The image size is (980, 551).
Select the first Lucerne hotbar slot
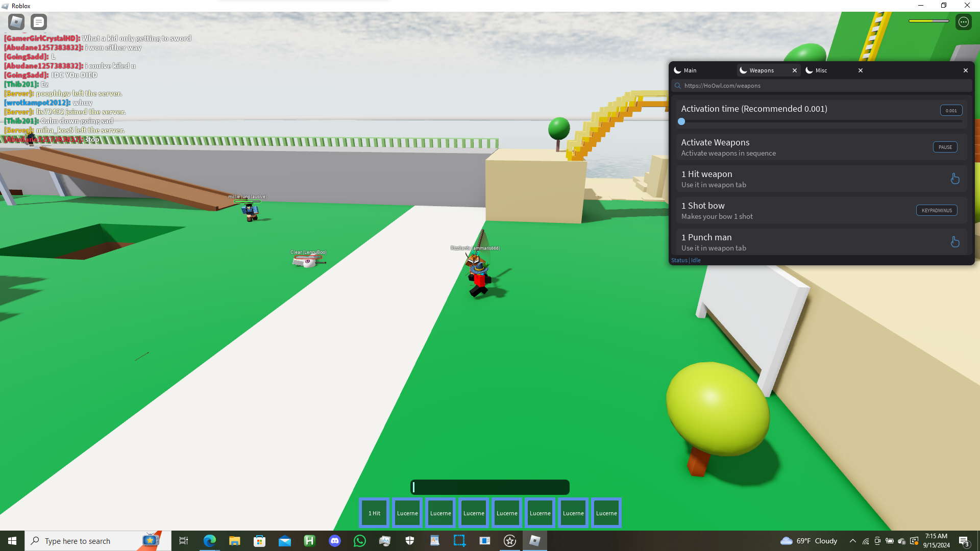tap(408, 513)
